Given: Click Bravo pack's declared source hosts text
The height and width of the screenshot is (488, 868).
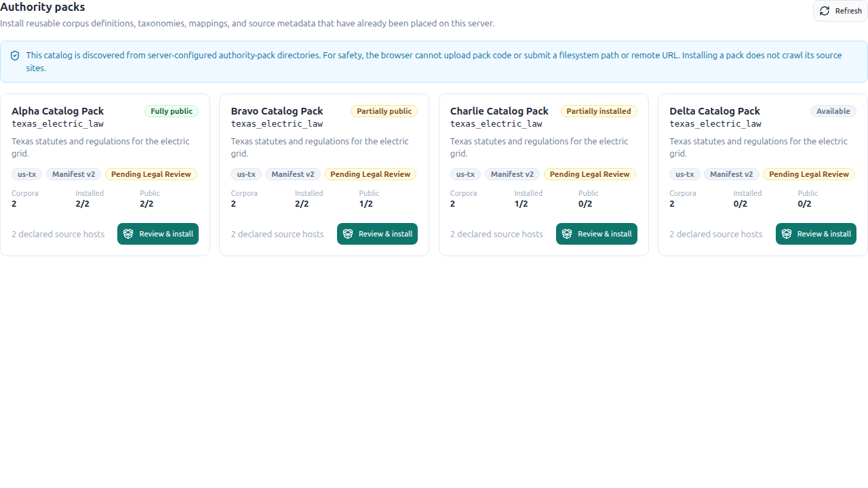Looking at the screenshot, I should pyautogui.click(x=277, y=235).
